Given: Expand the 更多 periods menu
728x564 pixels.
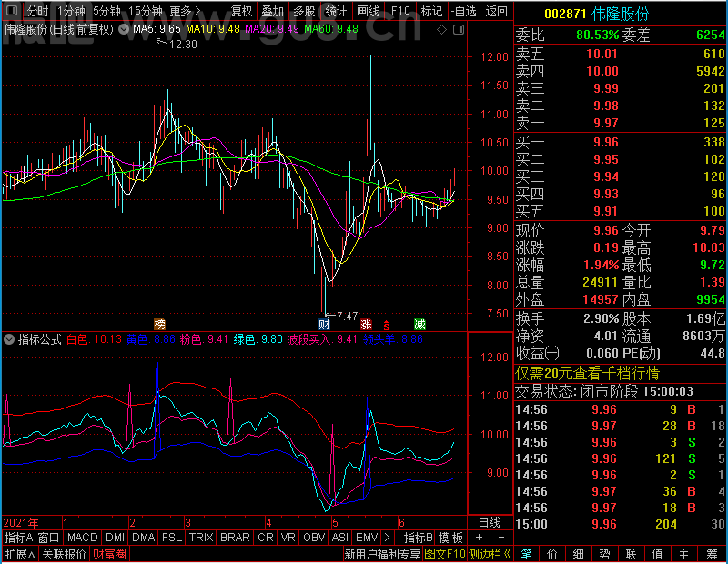Looking at the screenshot, I should (186, 11).
